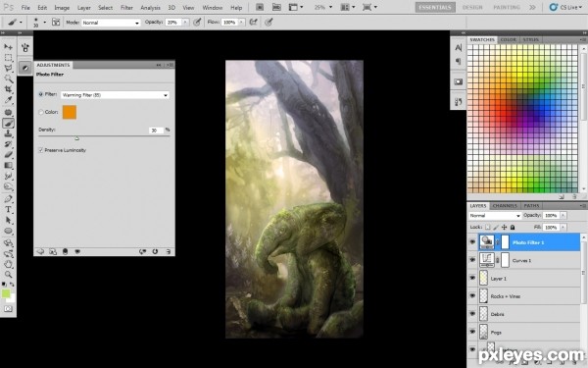Delete the adjustment layer trash icon
Viewport: 588px width, 368px height.
pos(168,251)
